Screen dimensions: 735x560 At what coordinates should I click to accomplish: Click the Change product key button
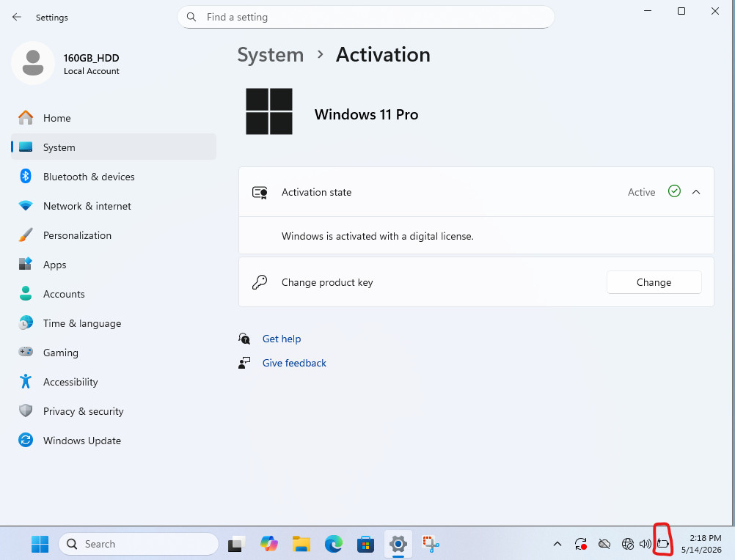point(654,282)
